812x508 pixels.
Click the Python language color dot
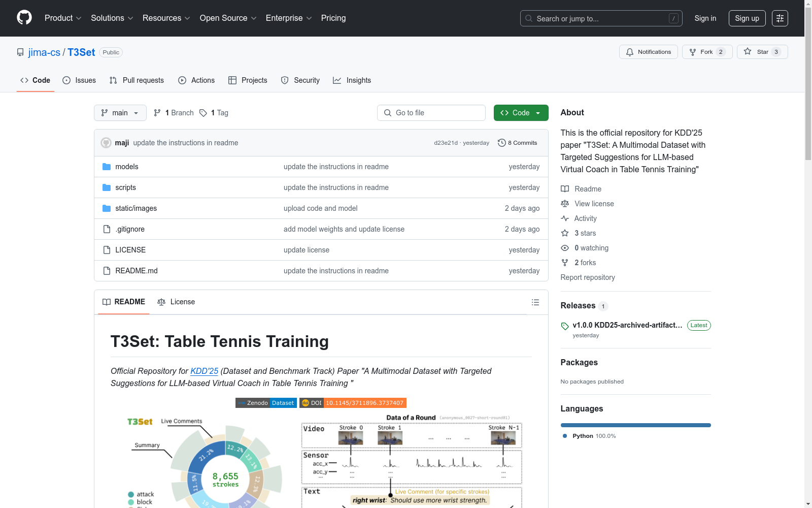pos(565,436)
